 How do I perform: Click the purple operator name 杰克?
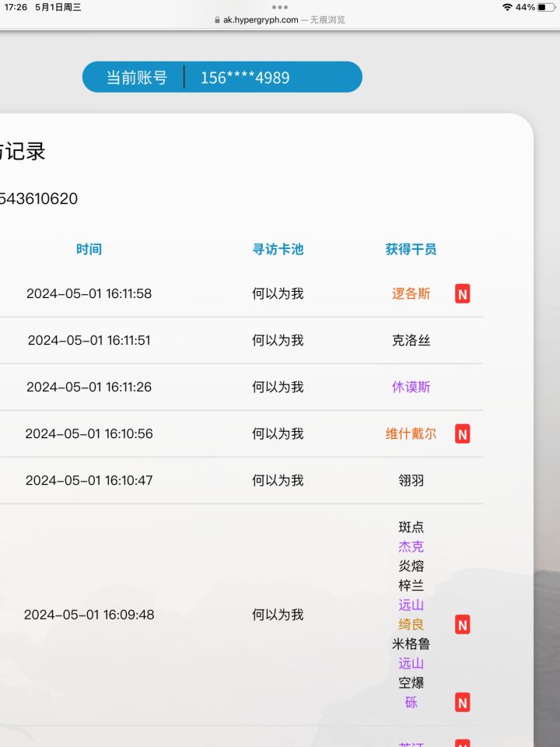pyautogui.click(x=411, y=546)
